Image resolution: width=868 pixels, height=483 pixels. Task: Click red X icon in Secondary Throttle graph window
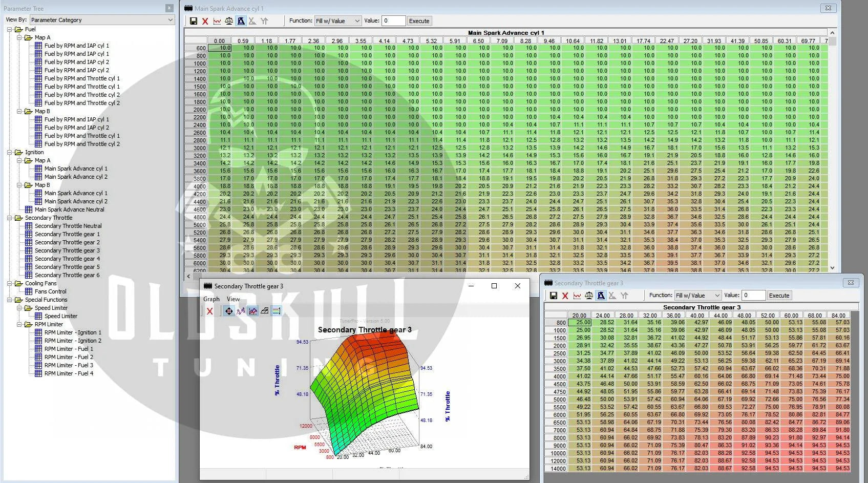pos(209,311)
